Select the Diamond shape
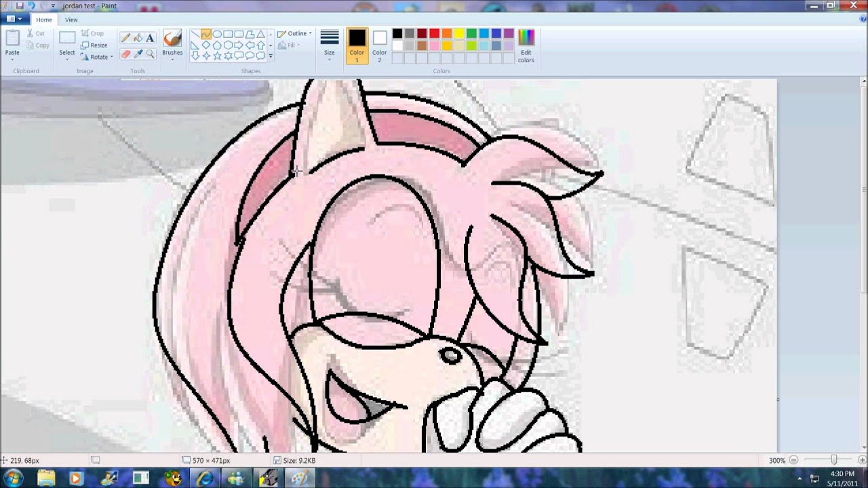 coord(206,45)
